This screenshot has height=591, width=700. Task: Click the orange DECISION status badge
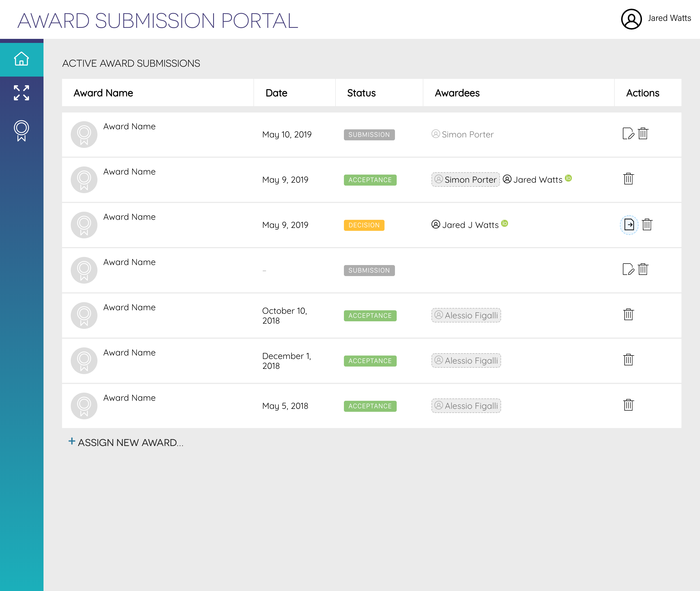point(364,225)
